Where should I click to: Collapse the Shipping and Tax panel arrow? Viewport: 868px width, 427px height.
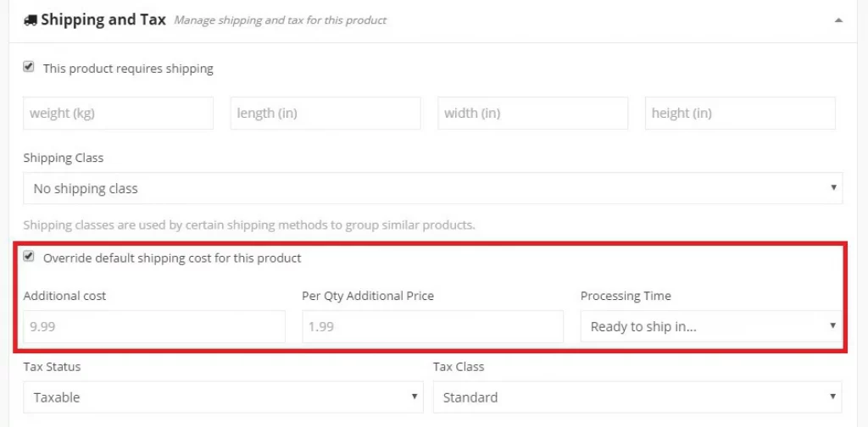838,20
